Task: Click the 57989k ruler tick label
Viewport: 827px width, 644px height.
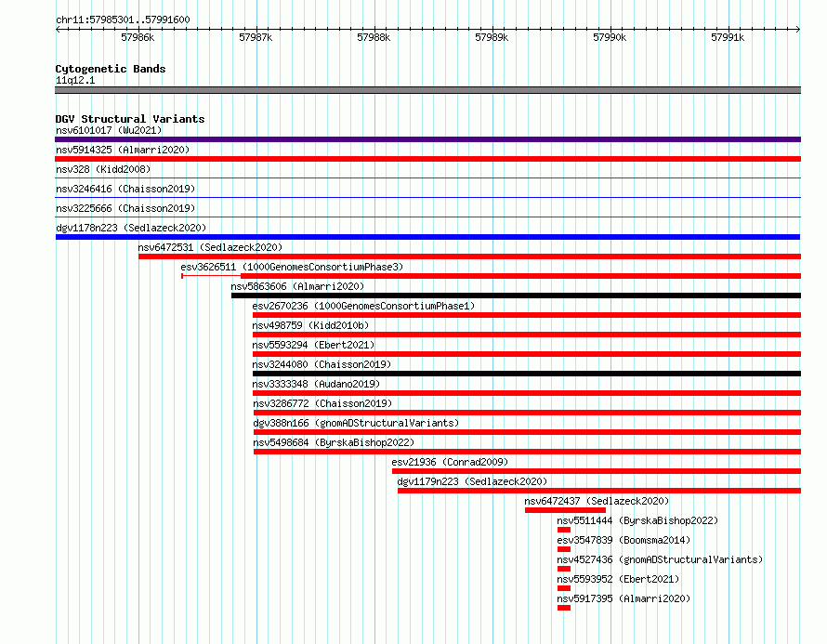Action: (x=492, y=37)
